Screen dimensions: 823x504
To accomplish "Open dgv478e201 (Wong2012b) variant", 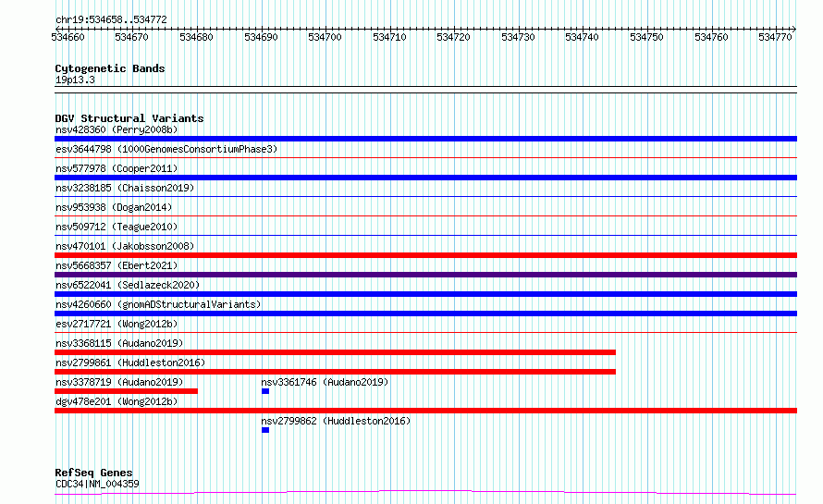I will 117,401.
